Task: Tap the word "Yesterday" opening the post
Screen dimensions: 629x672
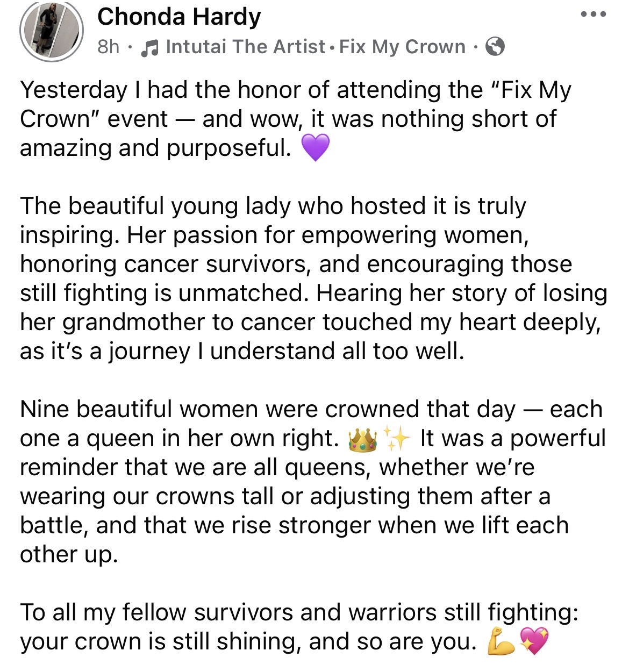Action: click(x=73, y=90)
